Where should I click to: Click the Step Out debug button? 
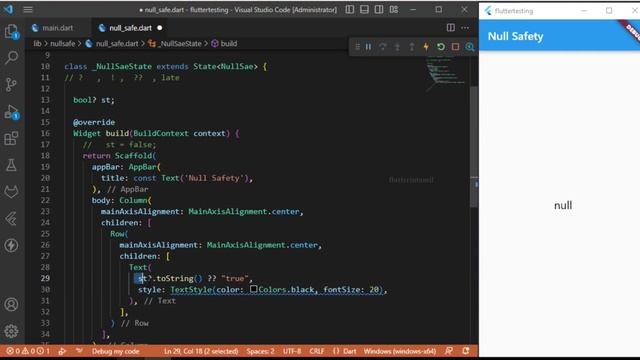pyautogui.click(x=412, y=47)
